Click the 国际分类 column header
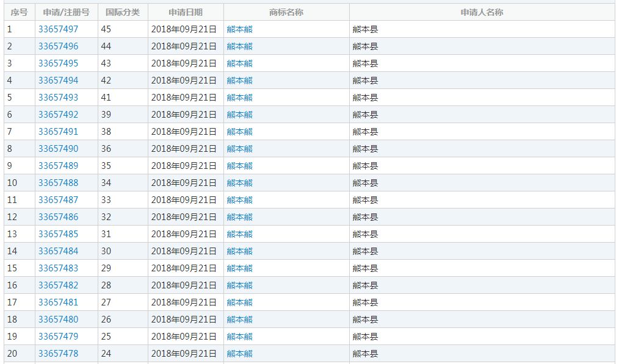This screenshot has width=619, height=364. [x=123, y=12]
